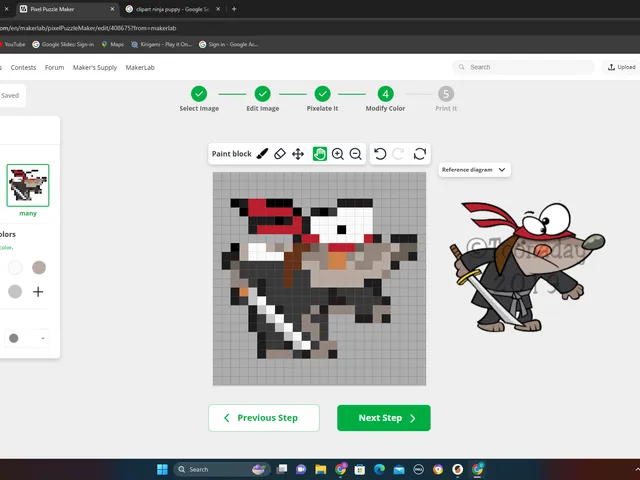This screenshot has height=480, width=640.
Task: Open the Dell app from taskbar
Action: (x=418, y=469)
